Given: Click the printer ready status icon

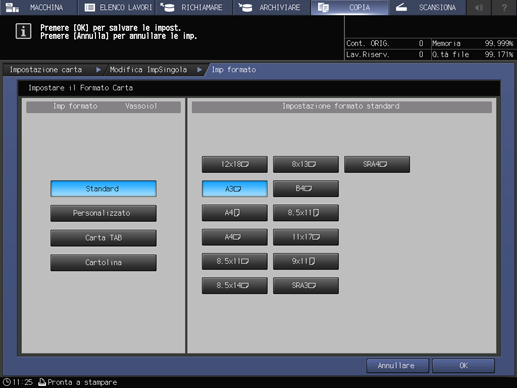Looking at the screenshot, I should [x=42, y=382].
